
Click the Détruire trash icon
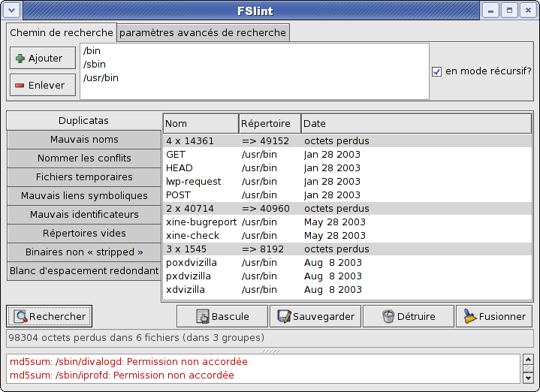[388, 316]
